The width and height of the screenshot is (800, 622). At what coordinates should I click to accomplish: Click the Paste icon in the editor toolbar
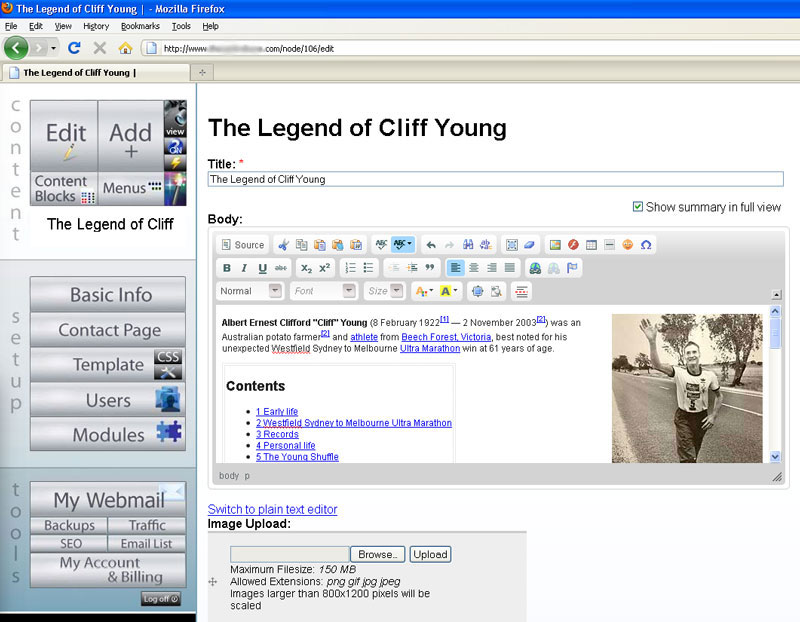point(319,245)
